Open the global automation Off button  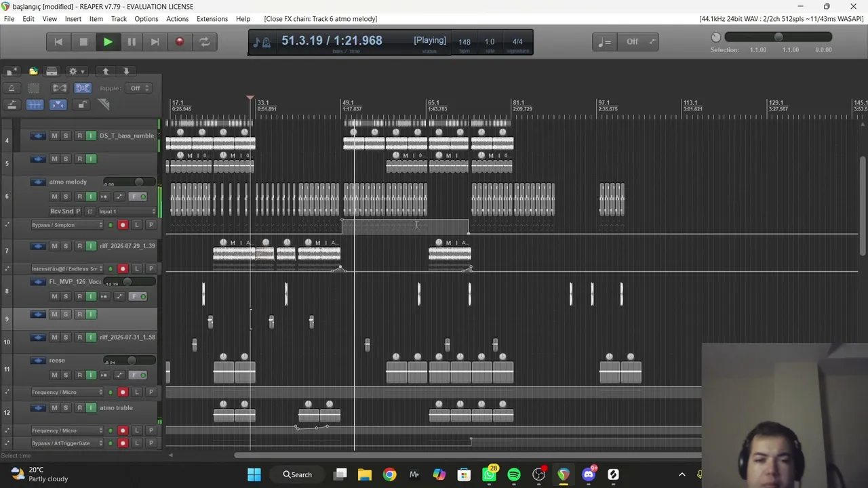point(637,42)
